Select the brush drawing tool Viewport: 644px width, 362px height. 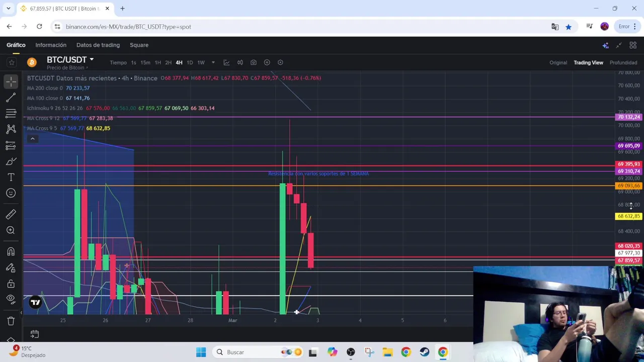click(x=11, y=161)
